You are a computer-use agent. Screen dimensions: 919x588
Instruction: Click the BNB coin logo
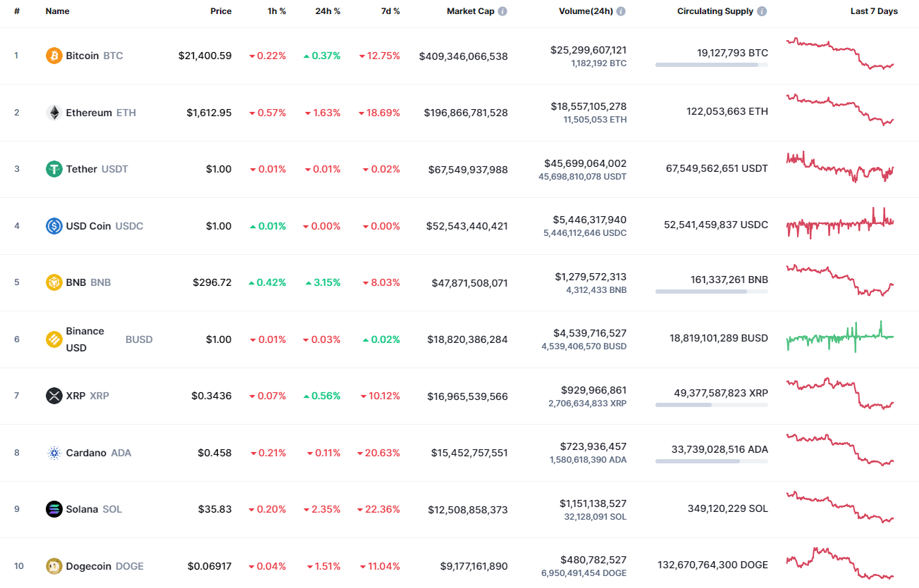click(x=54, y=282)
